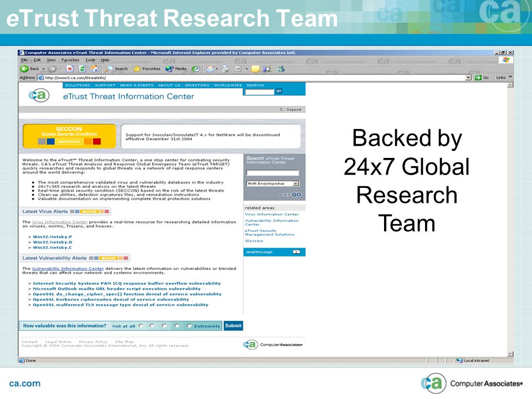Screen dimensions: 532x399
Task: Open the Both Encyclopedias dropdown
Action: tap(273, 183)
